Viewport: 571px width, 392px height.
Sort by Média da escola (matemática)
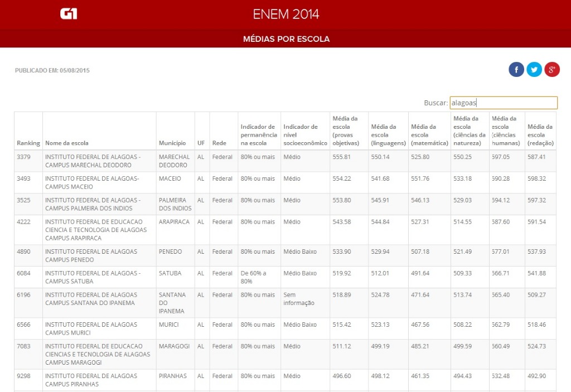point(429,135)
